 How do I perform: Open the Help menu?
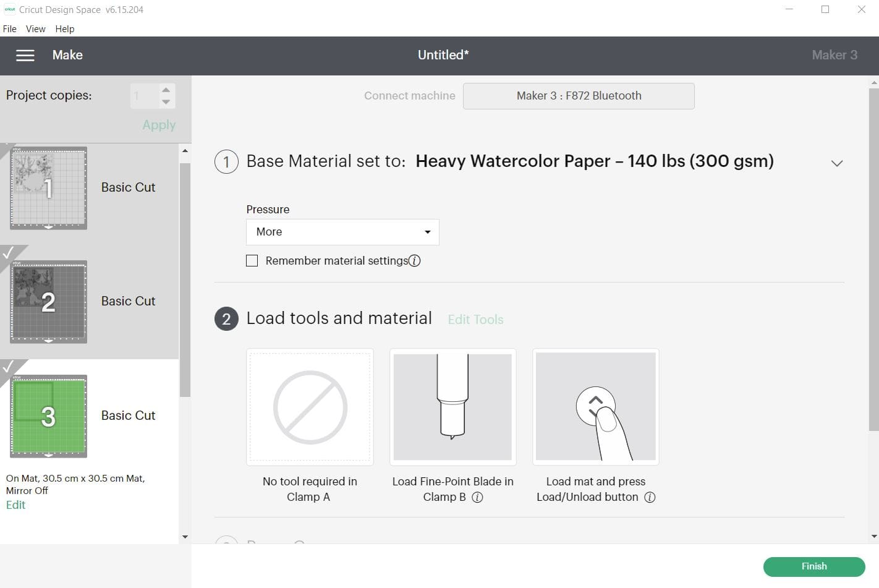pyautogui.click(x=65, y=28)
